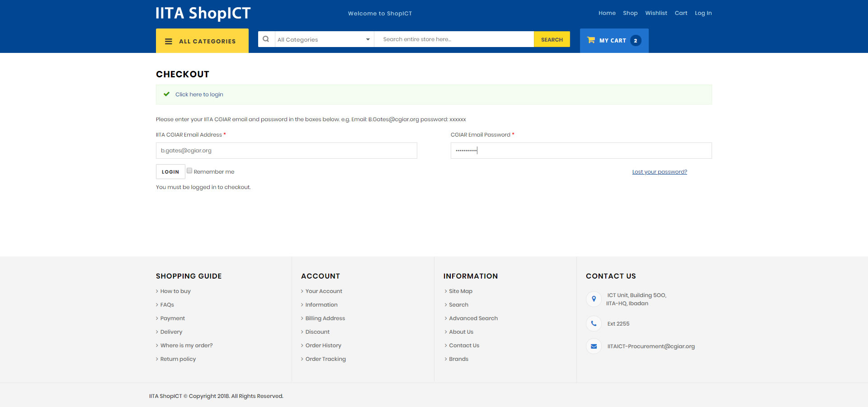Click the 'Click here to login' link

pyautogui.click(x=199, y=95)
